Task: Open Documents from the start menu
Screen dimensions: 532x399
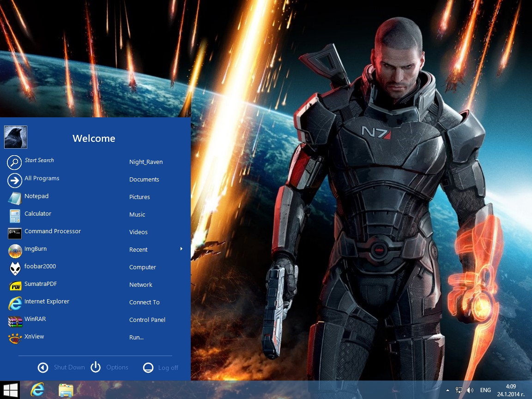Action: [144, 180]
